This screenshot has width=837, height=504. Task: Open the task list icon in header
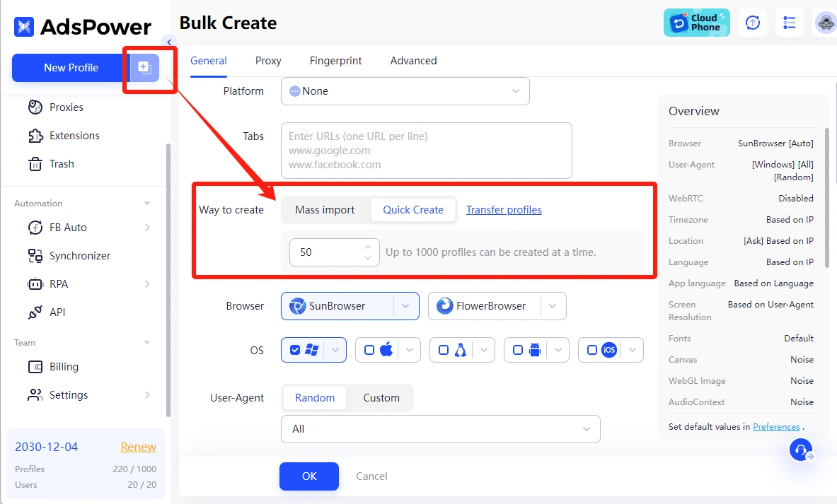coord(790,23)
